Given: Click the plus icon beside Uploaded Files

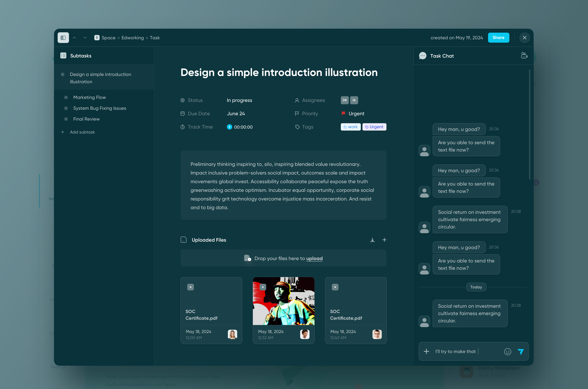Looking at the screenshot, I should pos(384,240).
